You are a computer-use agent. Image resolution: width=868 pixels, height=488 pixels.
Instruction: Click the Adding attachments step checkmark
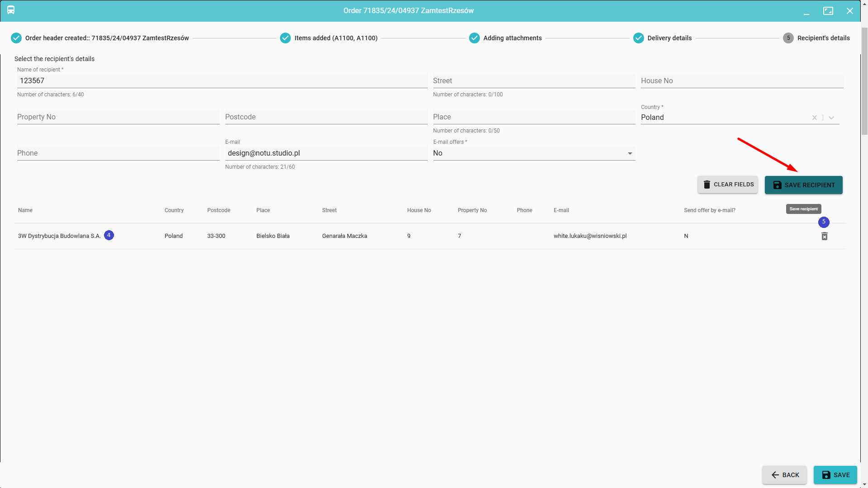(474, 38)
